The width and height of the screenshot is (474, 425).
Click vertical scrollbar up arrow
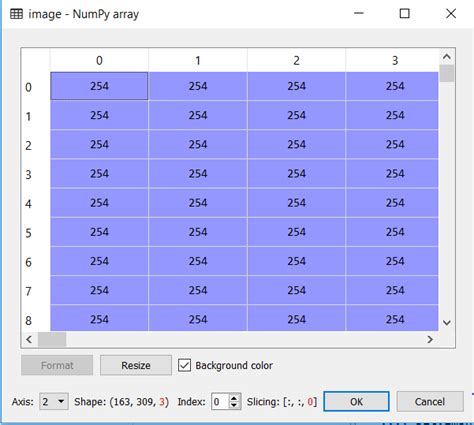coord(447,57)
